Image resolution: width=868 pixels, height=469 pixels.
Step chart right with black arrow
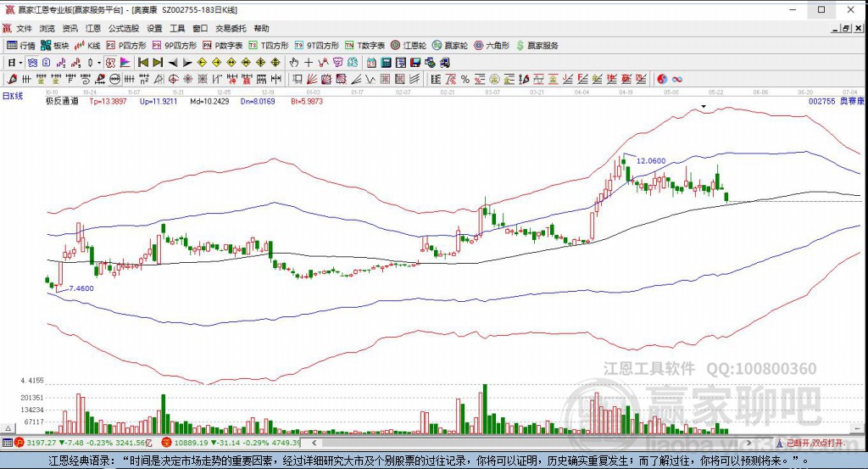187,63
